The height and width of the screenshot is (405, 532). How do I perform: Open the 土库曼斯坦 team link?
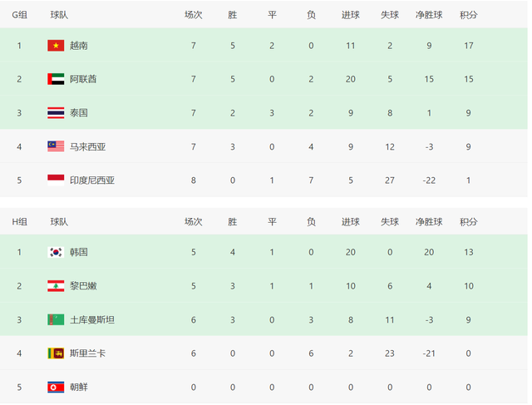click(92, 319)
